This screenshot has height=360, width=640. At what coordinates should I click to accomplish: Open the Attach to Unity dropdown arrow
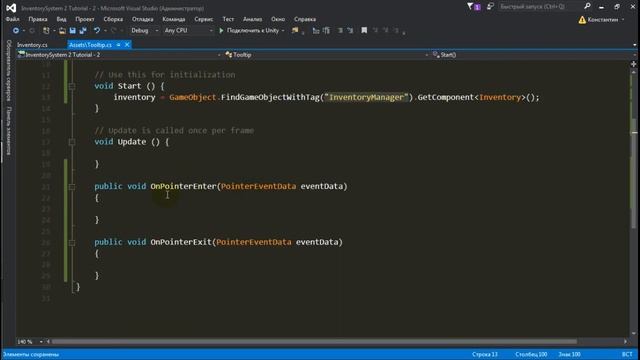(x=283, y=31)
